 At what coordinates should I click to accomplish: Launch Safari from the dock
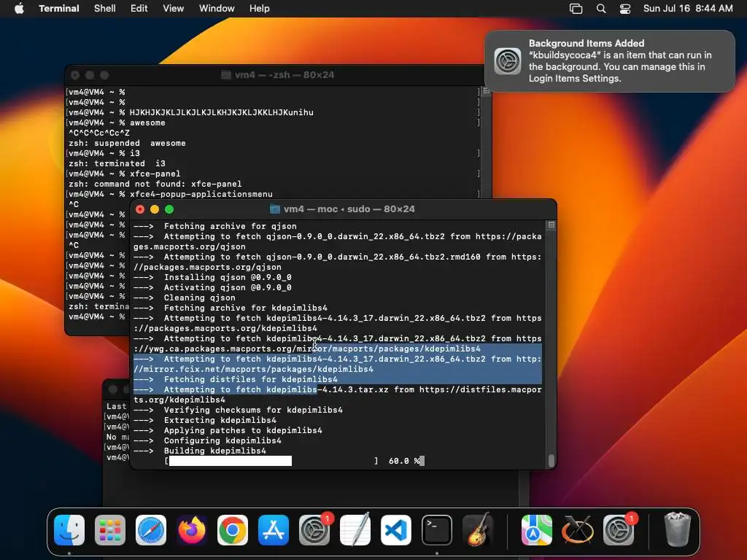(x=151, y=530)
